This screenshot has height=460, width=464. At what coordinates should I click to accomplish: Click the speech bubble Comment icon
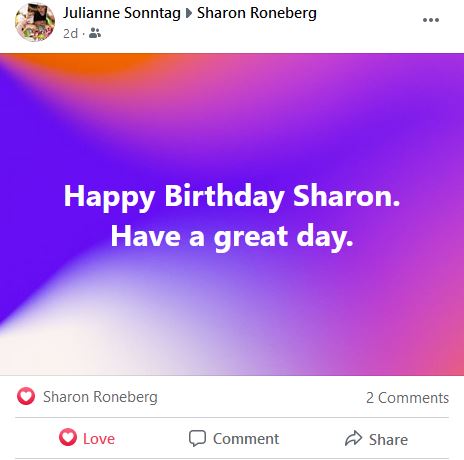point(197,438)
